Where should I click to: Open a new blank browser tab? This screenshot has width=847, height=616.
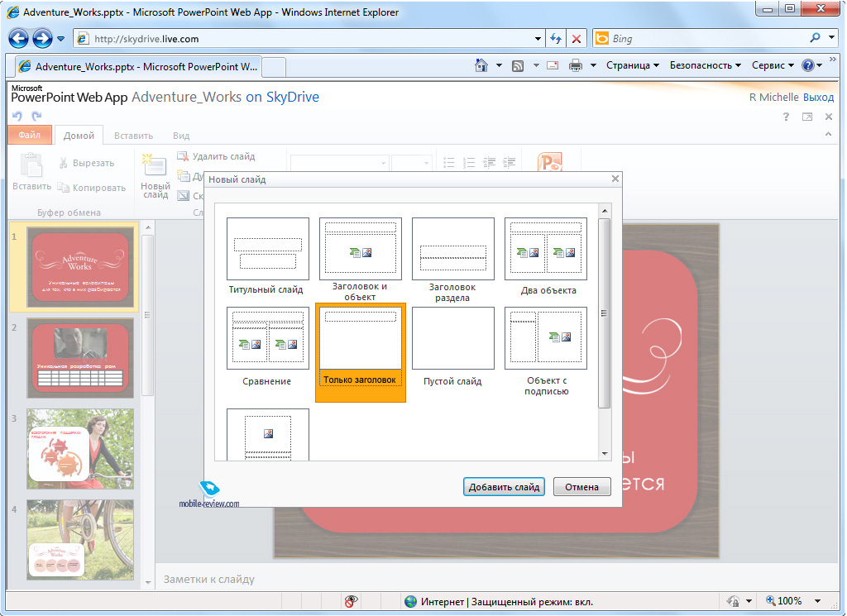click(x=274, y=68)
